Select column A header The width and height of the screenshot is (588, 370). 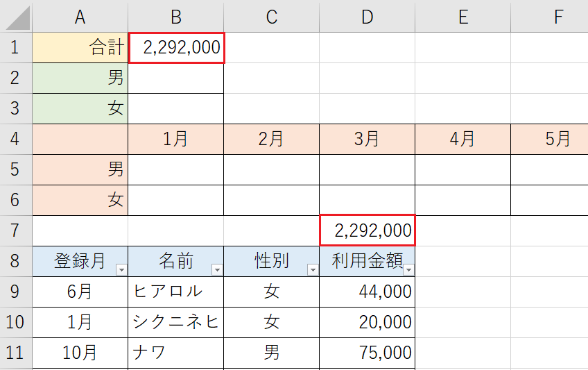[x=80, y=17]
